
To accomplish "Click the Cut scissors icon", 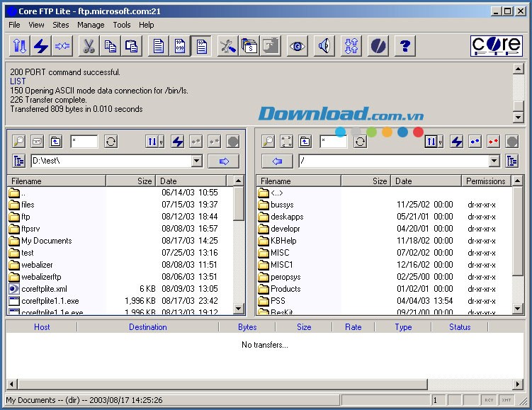I will (x=89, y=46).
